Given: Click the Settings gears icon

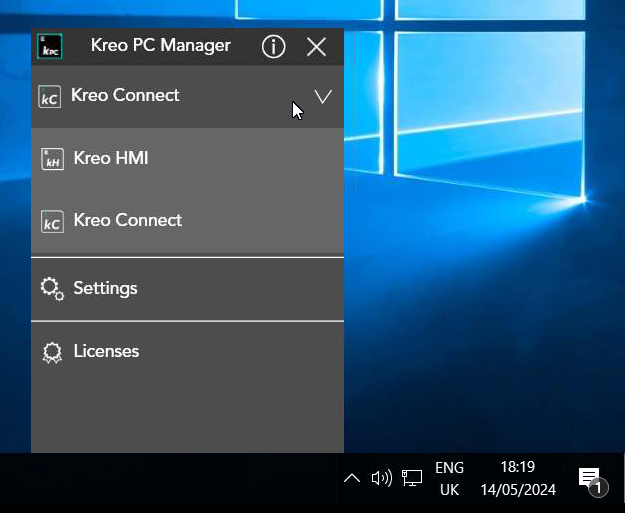Looking at the screenshot, I should point(52,289).
